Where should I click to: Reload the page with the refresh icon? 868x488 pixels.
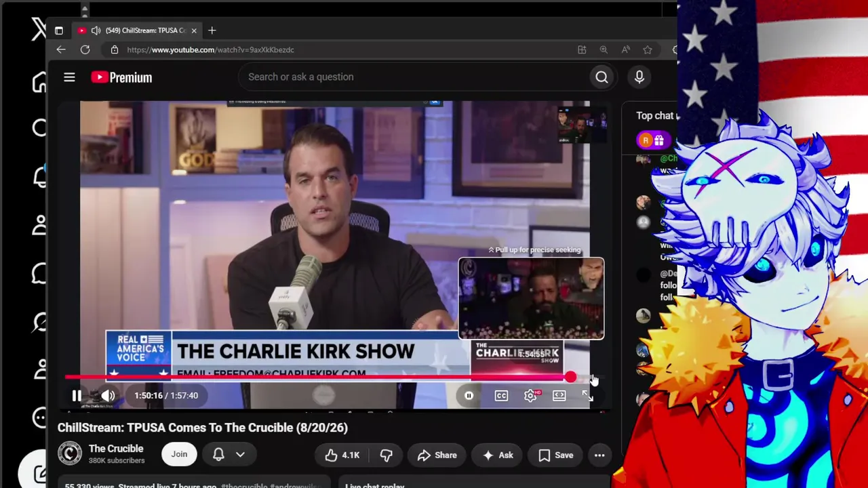click(x=85, y=49)
